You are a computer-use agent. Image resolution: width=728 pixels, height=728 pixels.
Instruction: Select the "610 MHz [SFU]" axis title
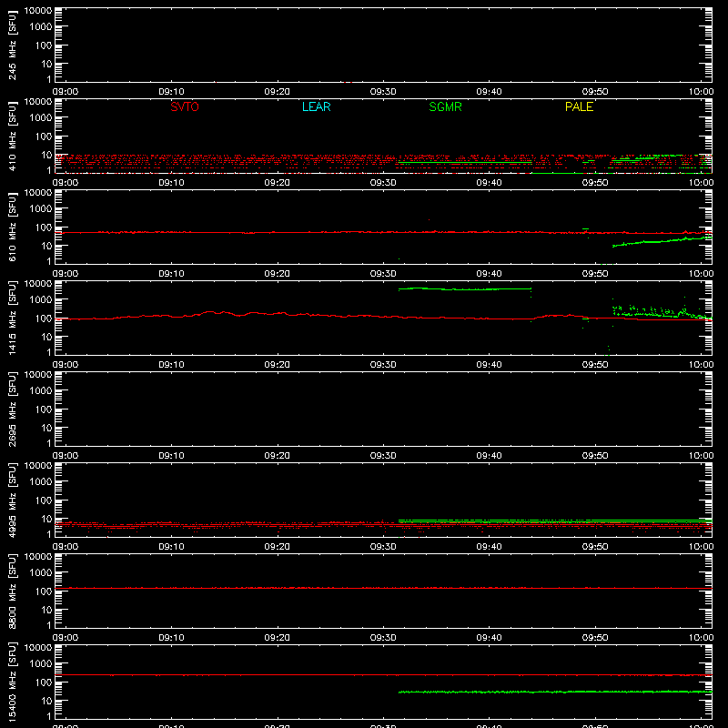coord(12,227)
